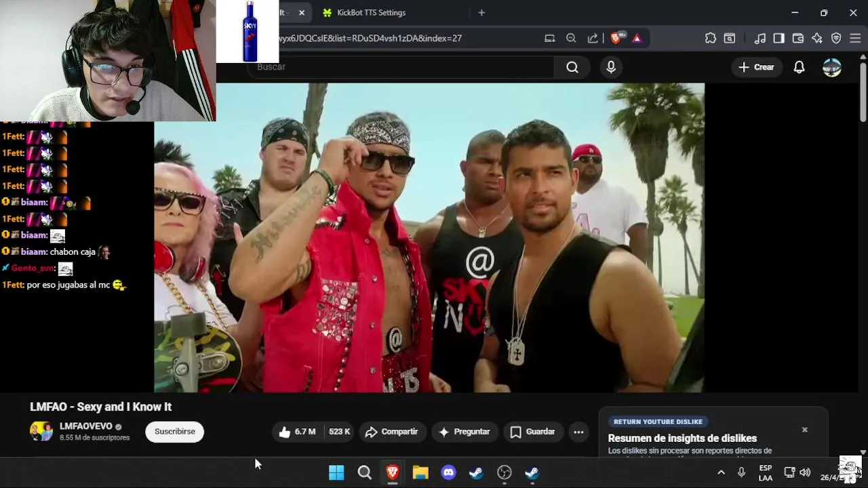Close the Return YouTube Dislike panel
Screen dimensions: 868x488
pyautogui.click(x=805, y=430)
